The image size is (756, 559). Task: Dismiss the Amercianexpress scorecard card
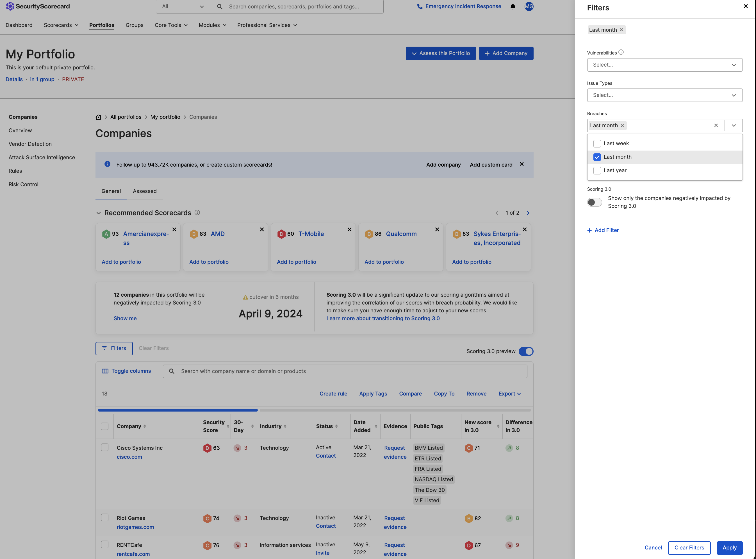tap(174, 229)
